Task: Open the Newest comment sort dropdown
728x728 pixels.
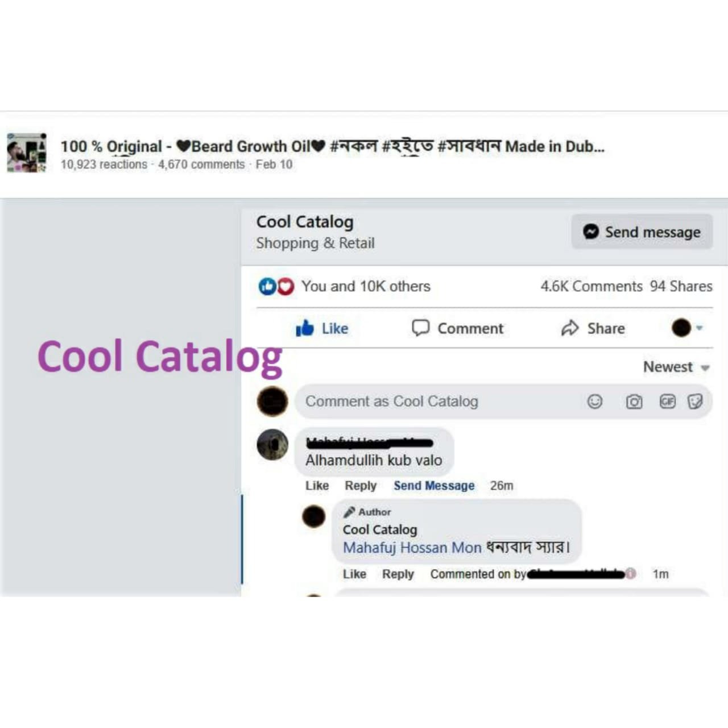Action: coord(676,367)
